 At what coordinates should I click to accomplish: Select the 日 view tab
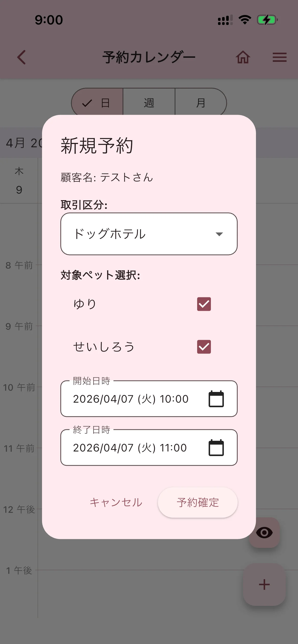click(x=97, y=103)
